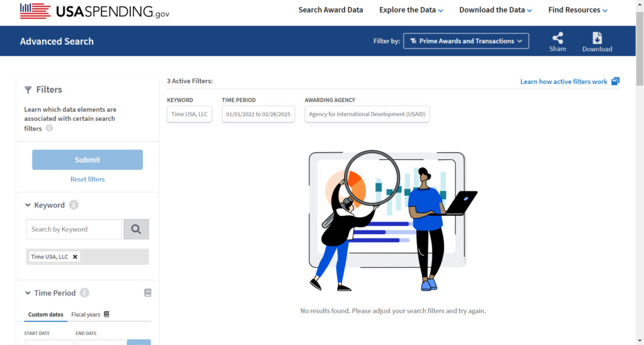Open glossary icon beside Fiscal years
The height and width of the screenshot is (345, 644).
106,314
